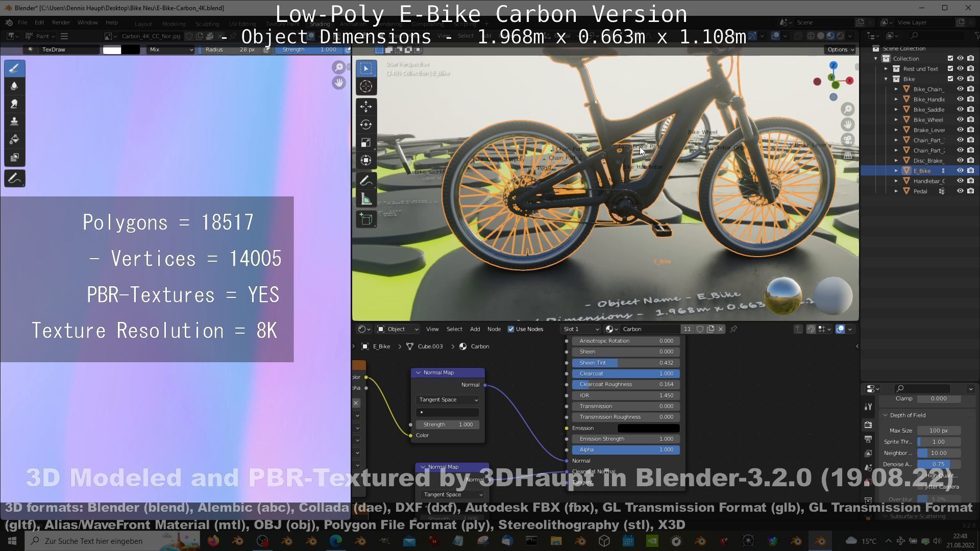The width and height of the screenshot is (980, 551).
Task: Open Firefox from the Windows taskbar
Action: click(213, 541)
